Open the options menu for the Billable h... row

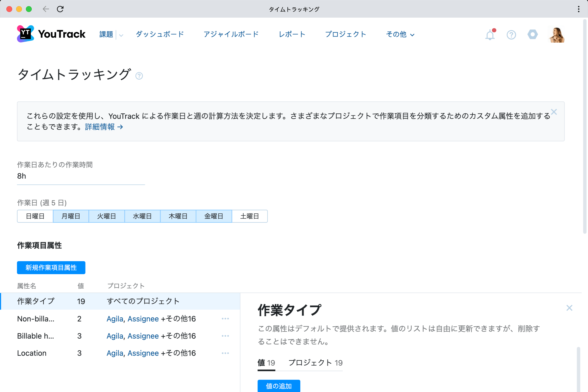tap(225, 336)
